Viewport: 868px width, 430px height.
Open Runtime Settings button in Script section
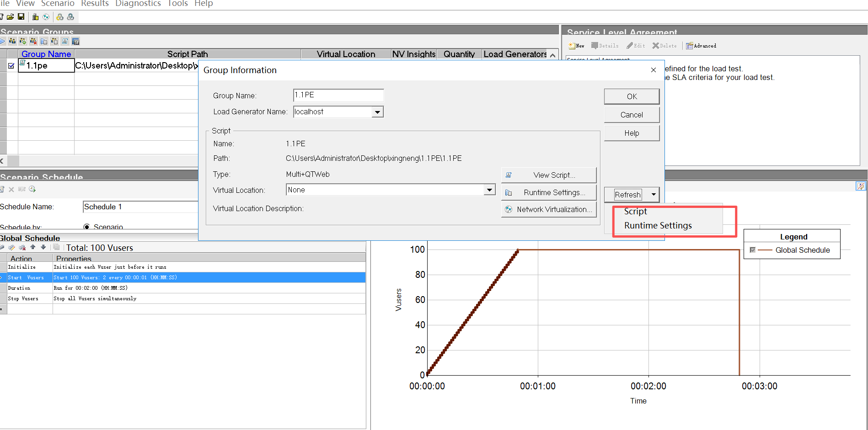549,192
